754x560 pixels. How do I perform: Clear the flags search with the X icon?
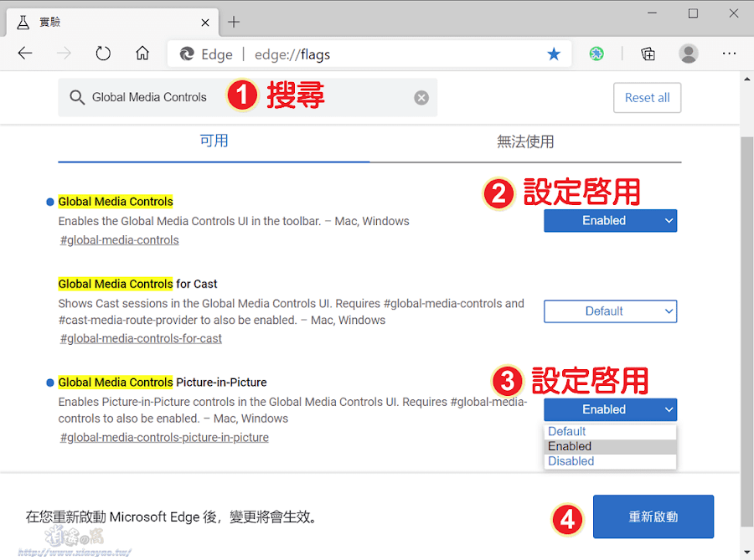tap(421, 97)
